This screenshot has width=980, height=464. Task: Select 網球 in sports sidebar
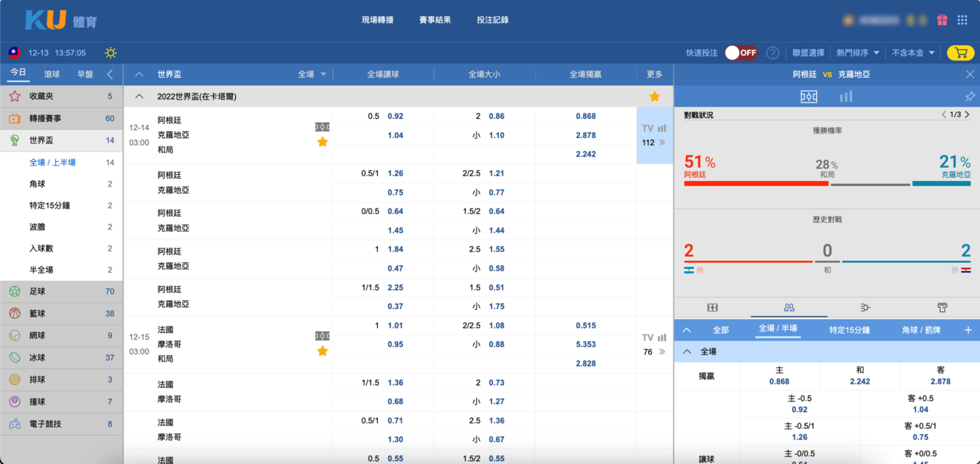coord(61,335)
